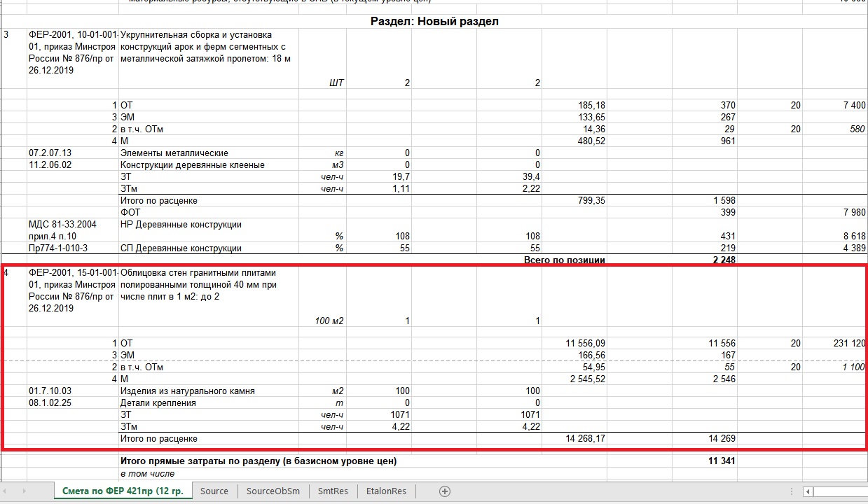Open the Source sheet tab
The height and width of the screenshot is (504, 868).
[214, 491]
